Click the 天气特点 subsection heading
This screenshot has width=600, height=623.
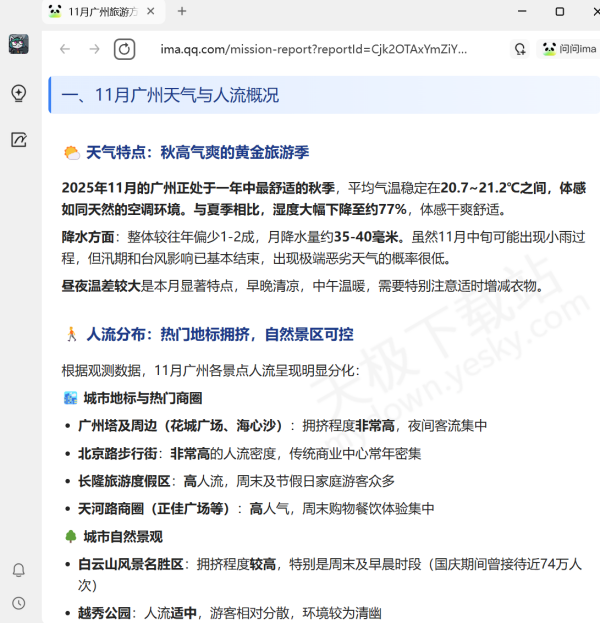point(197,153)
